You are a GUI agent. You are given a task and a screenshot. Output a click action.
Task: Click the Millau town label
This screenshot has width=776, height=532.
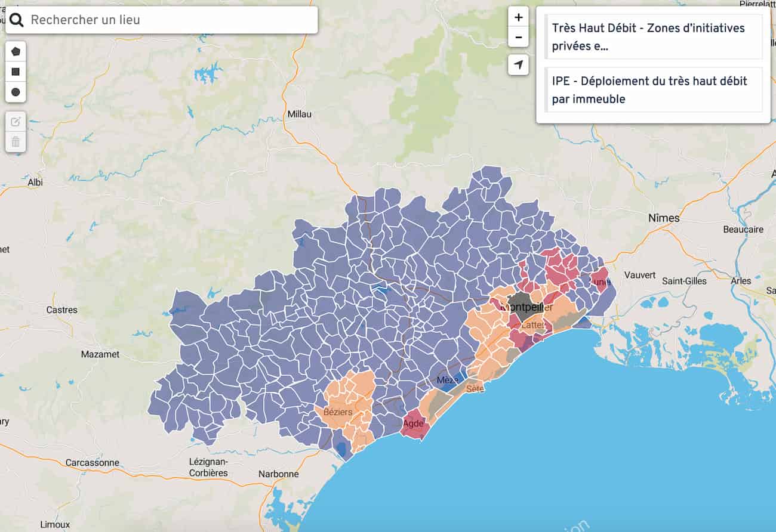[x=299, y=114]
